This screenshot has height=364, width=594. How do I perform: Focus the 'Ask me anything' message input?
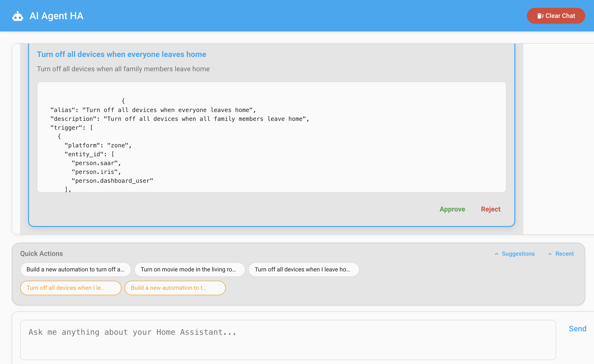(288, 340)
